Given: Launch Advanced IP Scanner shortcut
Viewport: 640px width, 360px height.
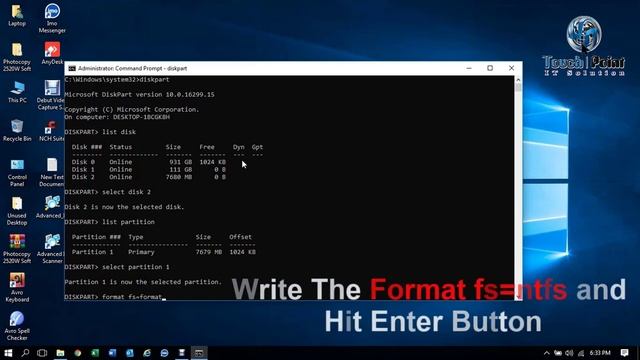Looking at the screenshot, I should pos(51,249).
